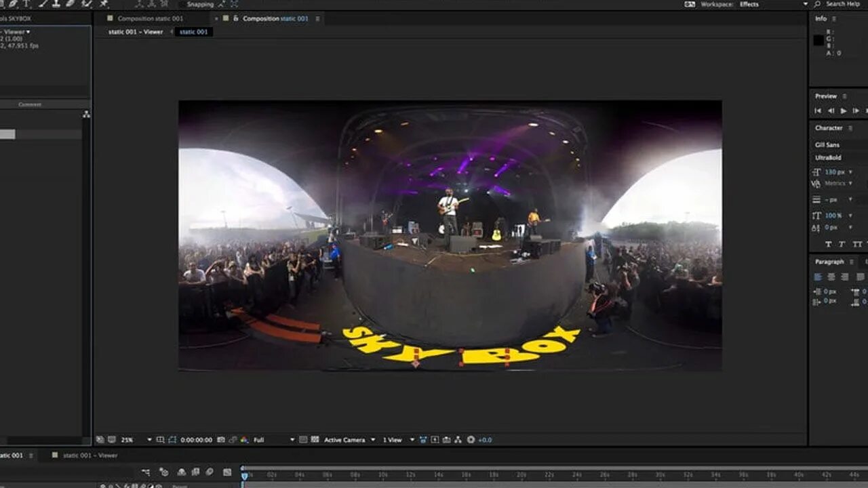Image resolution: width=868 pixels, height=488 pixels.
Task: Enable fast previews icon
Action: (435, 440)
